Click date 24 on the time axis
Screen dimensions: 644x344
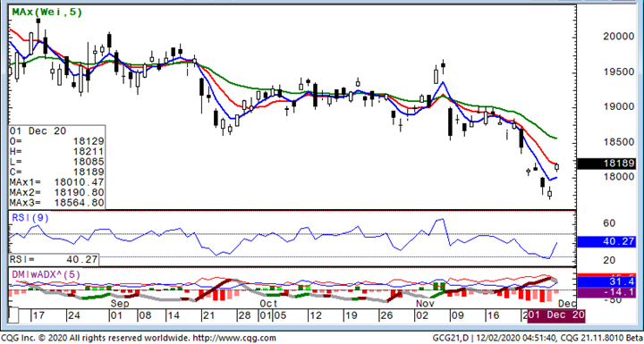pyautogui.click(x=74, y=316)
